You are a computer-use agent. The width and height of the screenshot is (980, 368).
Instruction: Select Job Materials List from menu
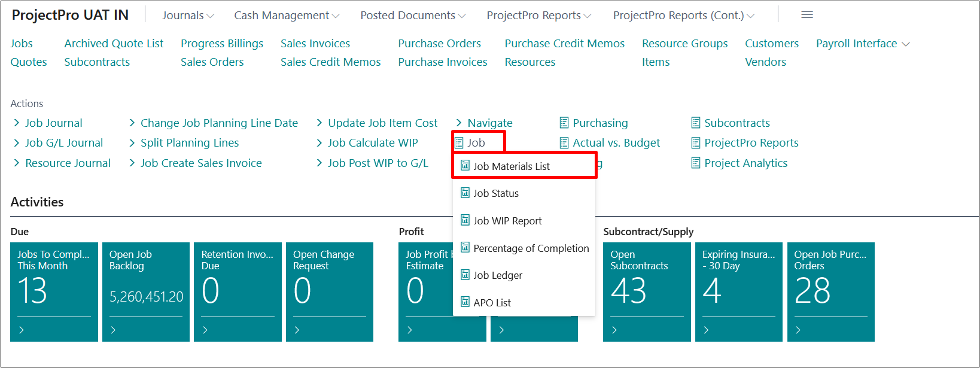(511, 166)
